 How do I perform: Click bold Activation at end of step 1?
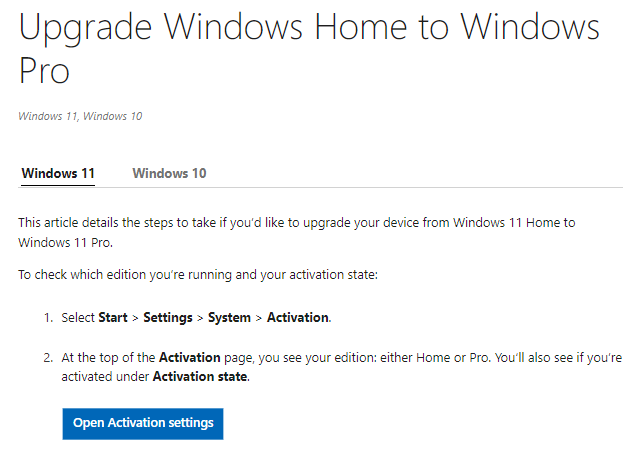point(297,318)
